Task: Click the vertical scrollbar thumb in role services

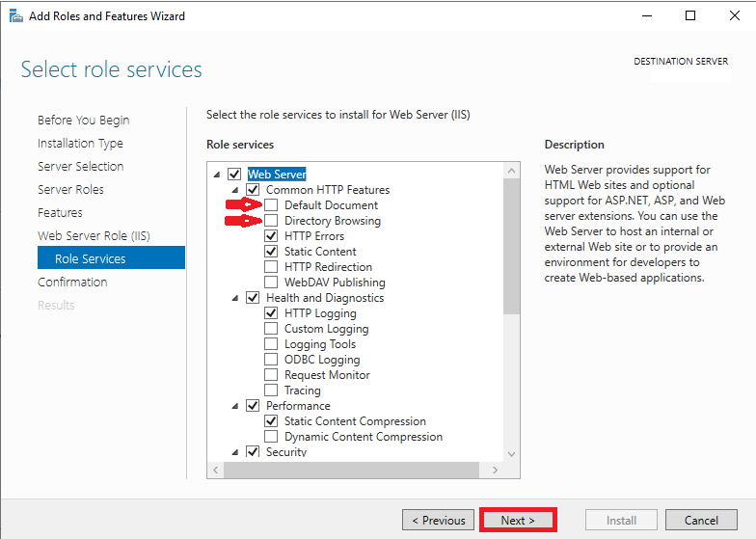Action: (511, 247)
